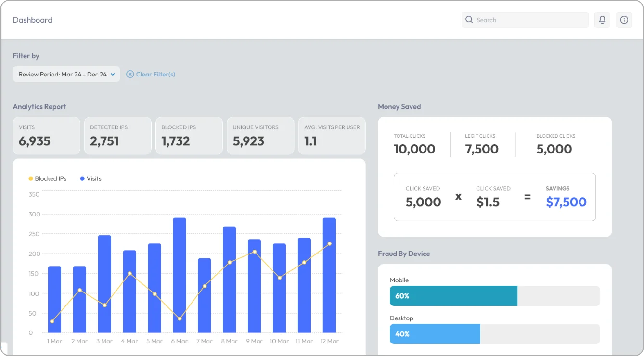Click the info icon near the search bar

tap(624, 20)
